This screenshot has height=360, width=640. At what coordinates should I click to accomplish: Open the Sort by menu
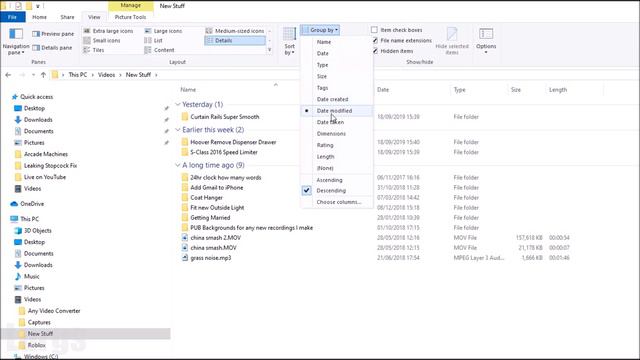tap(289, 41)
